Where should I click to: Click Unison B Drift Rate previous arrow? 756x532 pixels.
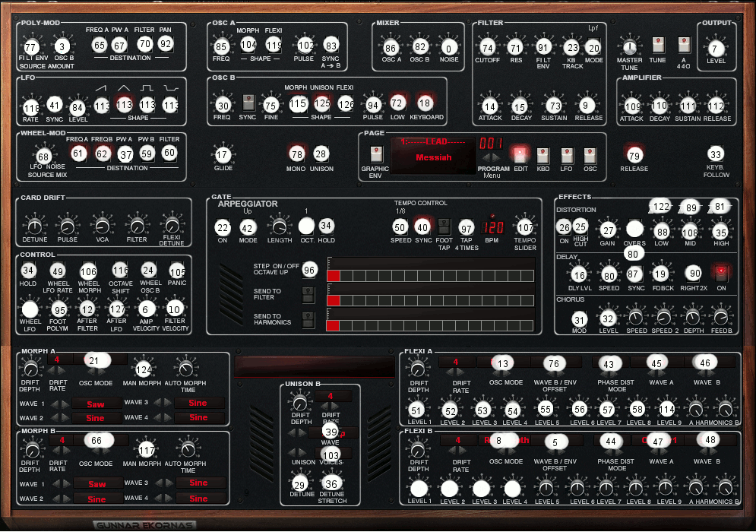click(326, 407)
